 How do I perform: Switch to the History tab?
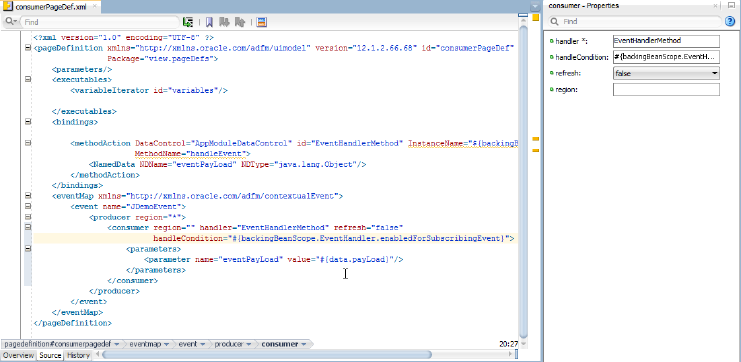78,355
